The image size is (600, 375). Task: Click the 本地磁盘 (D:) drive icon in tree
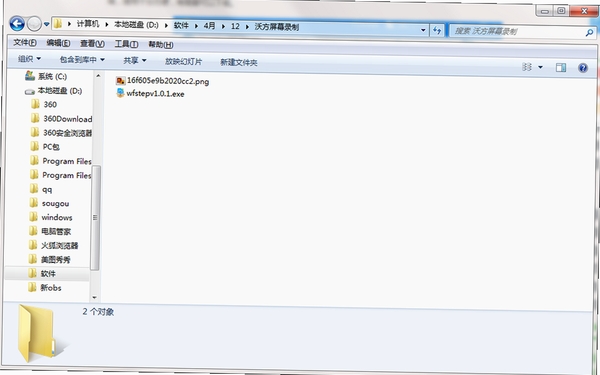(29, 91)
